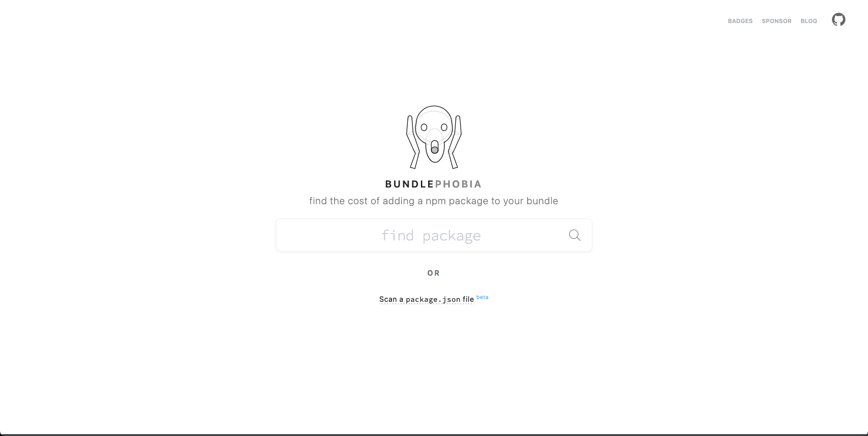The image size is (868, 436).
Task: Click the OR separator text
Action: (x=434, y=273)
